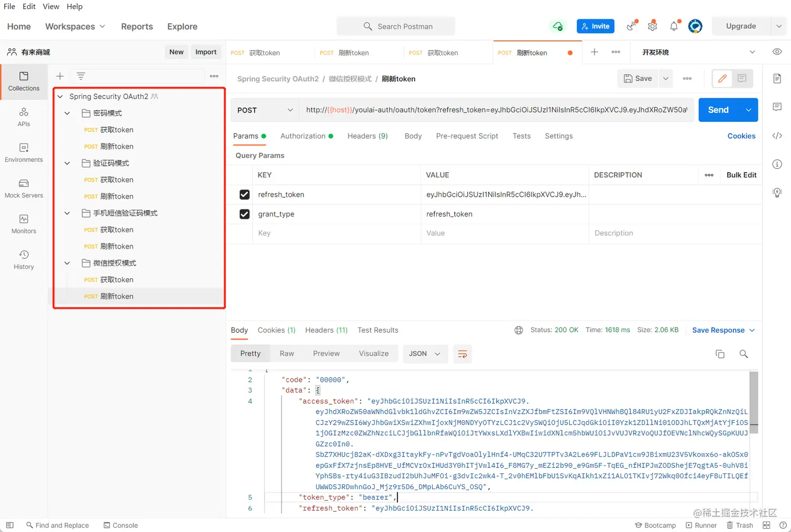Collapse the 密码模式 folder
Viewport: 791px width, 532px height.
tap(67, 113)
